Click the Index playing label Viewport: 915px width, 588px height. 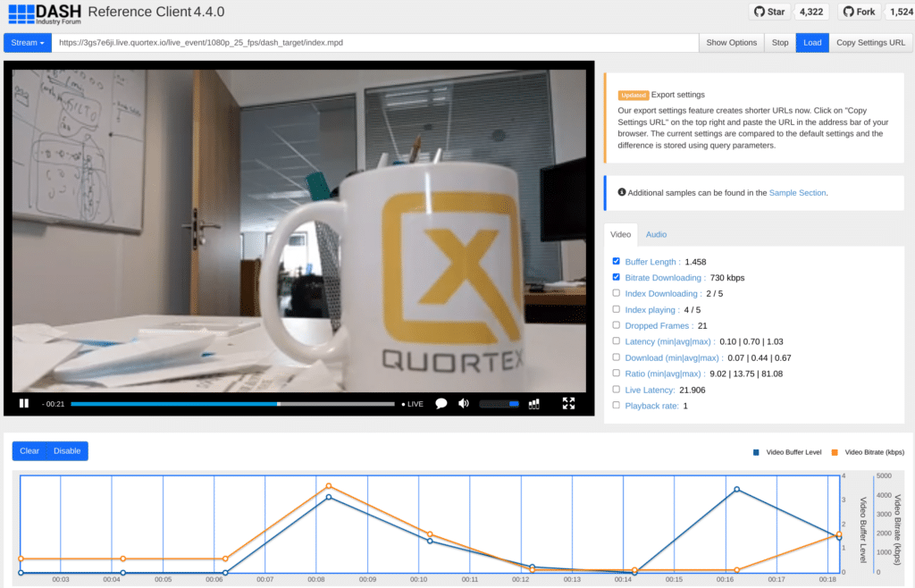(652, 310)
